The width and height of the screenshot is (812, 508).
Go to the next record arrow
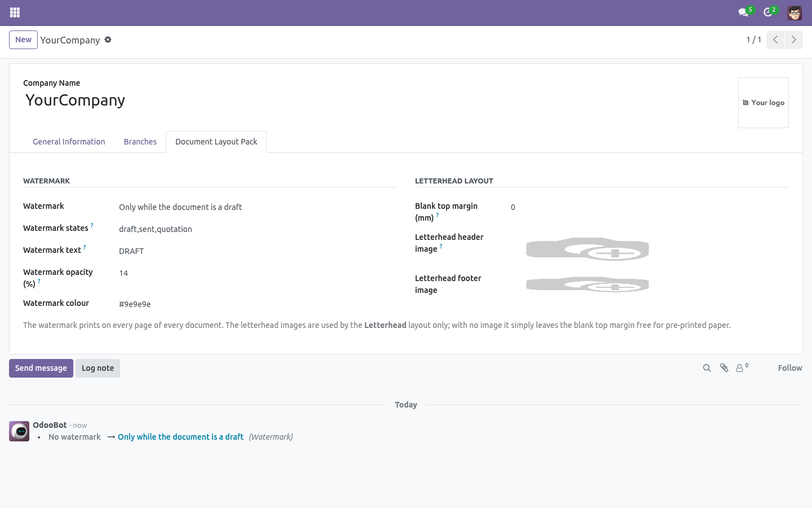(794, 40)
